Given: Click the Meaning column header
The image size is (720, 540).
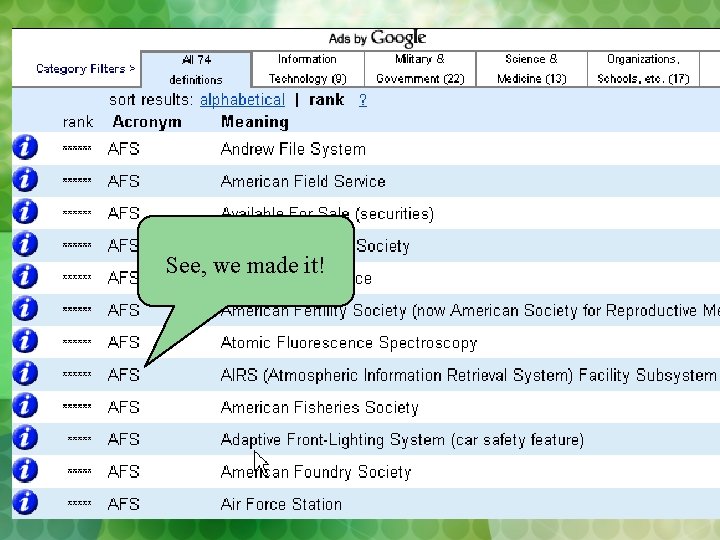Looking at the screenshot, I should click(x=255, y=122).
